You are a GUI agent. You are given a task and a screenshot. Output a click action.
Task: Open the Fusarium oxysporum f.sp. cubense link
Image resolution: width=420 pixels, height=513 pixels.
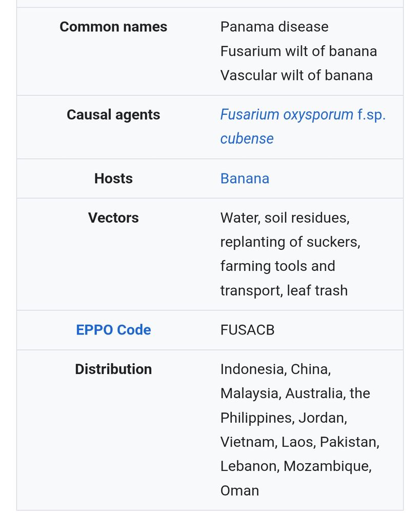[303, 127]
